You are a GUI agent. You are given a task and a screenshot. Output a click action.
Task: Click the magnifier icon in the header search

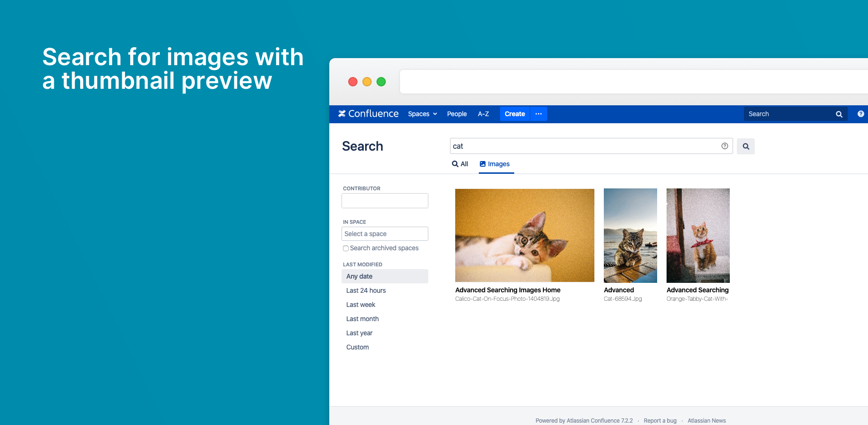click(839, 114)
